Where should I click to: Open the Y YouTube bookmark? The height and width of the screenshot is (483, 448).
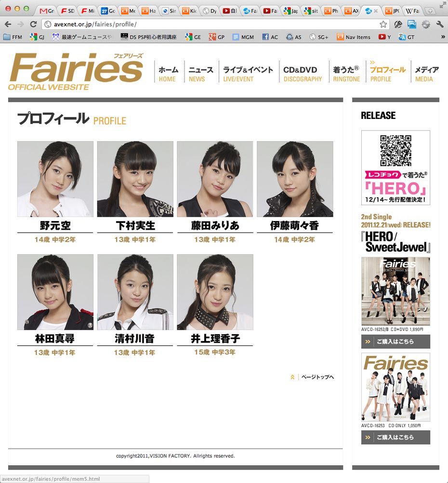click(385, 37)
